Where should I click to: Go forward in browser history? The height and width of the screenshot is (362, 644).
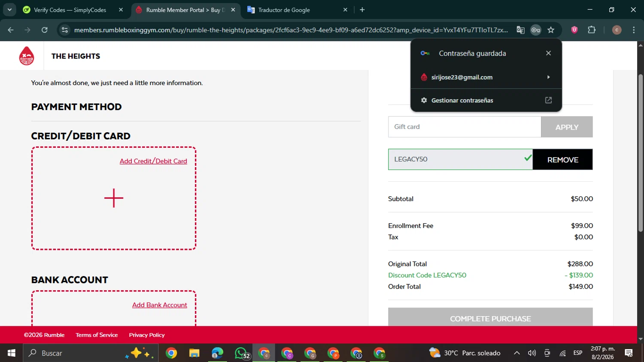[x=27, y=30]
